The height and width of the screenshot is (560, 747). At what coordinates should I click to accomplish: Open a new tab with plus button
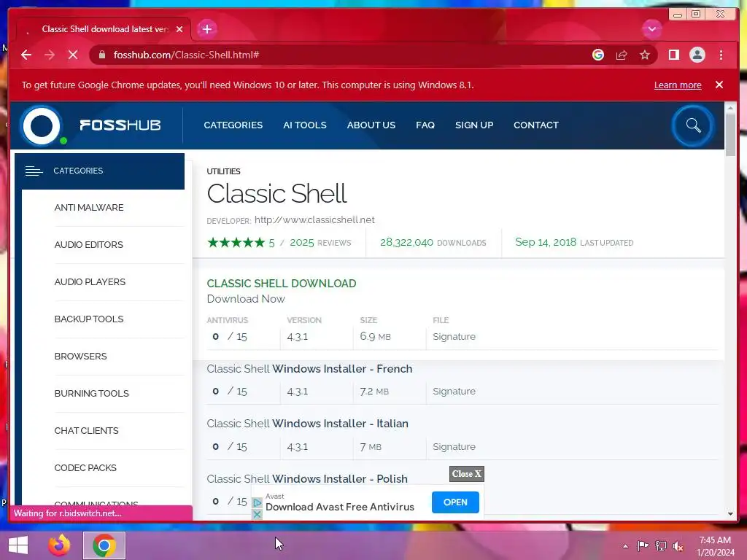click(206, 29)
